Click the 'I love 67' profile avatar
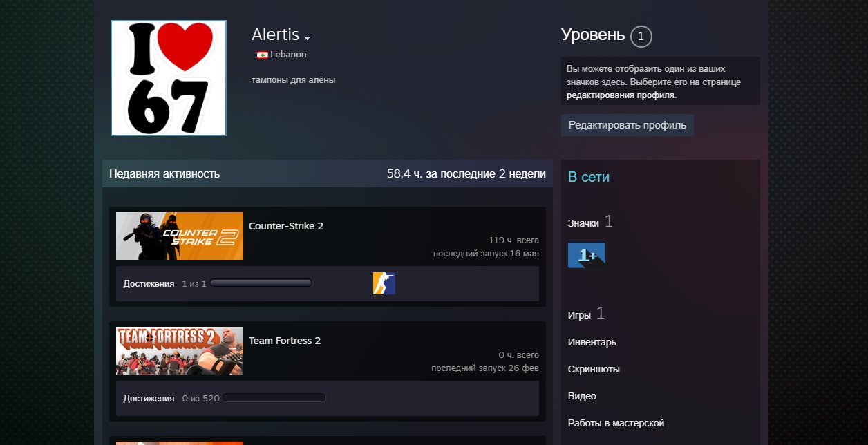The image size is (868, 445). pos(169,78)
